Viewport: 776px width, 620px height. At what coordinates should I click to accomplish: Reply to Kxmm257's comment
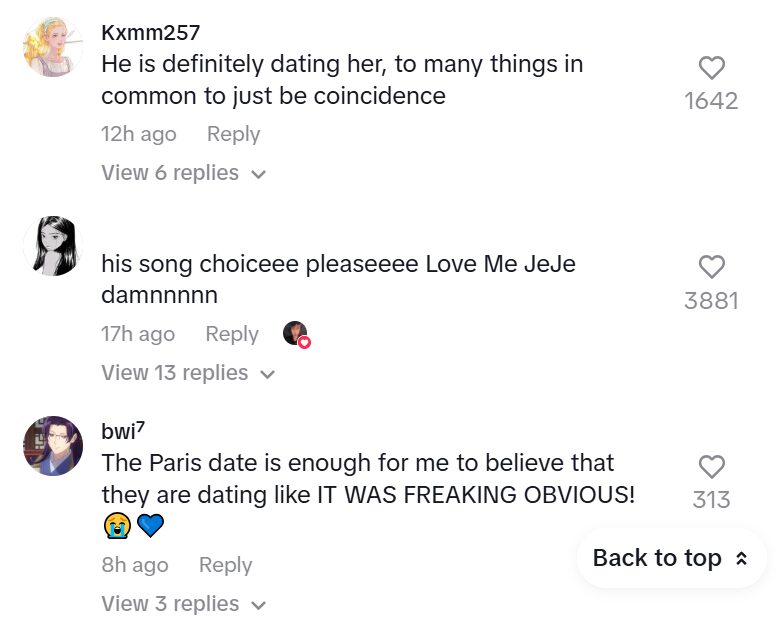233,134
